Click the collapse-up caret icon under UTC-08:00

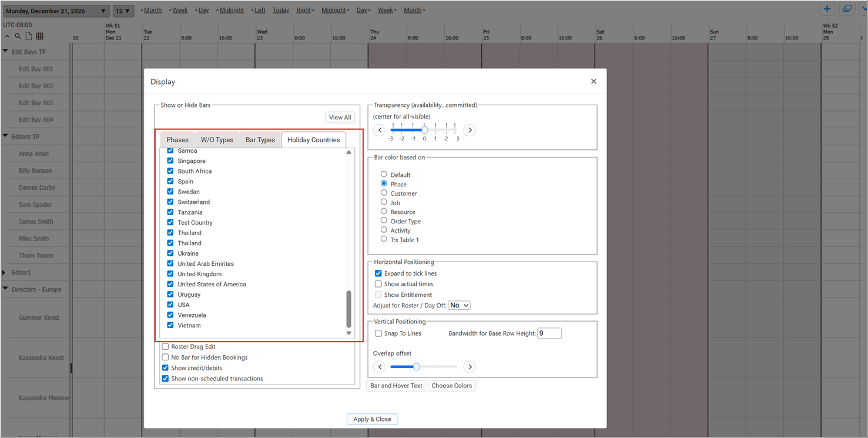coord(7,36)
